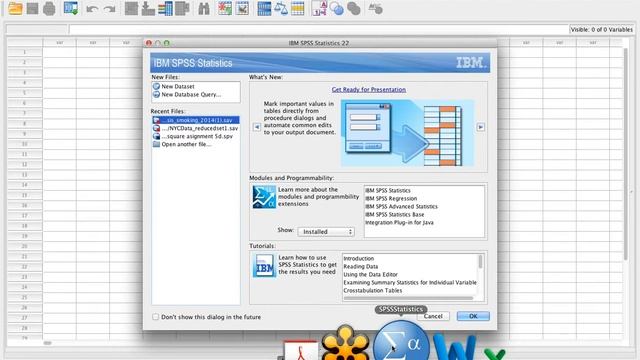Viewport: 640px width, 360px height.
Task: Click the Cancel button
Action: coord(433,316)
